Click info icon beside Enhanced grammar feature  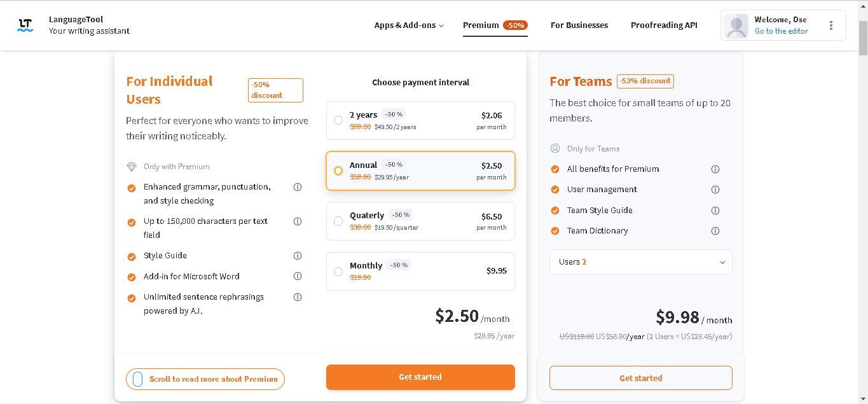(x=297, y=187)
